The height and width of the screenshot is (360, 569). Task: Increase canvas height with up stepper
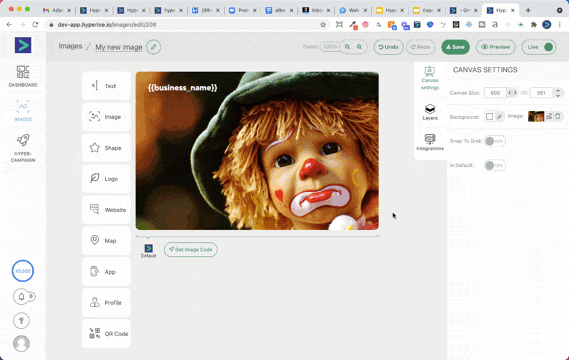pyautogui.click(x=558, y=90)
